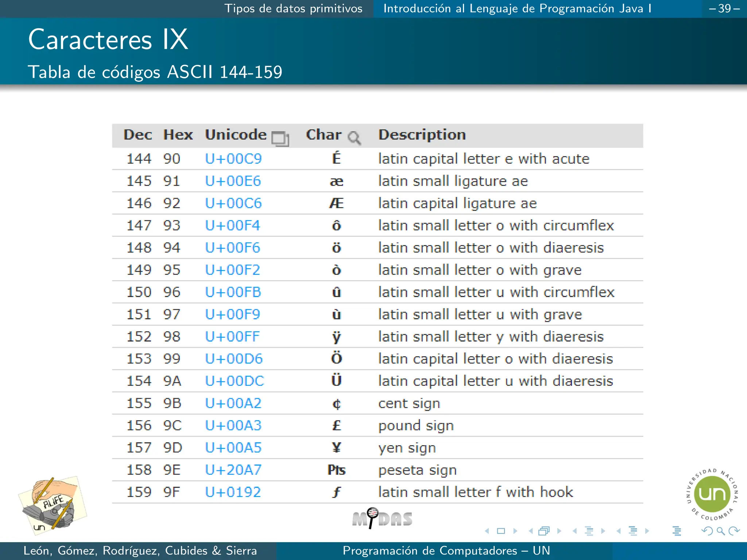Click the copy icon beside Unicode header
Image resolution: width=747 pixels, height=560 pixels.
pos(280,139)
